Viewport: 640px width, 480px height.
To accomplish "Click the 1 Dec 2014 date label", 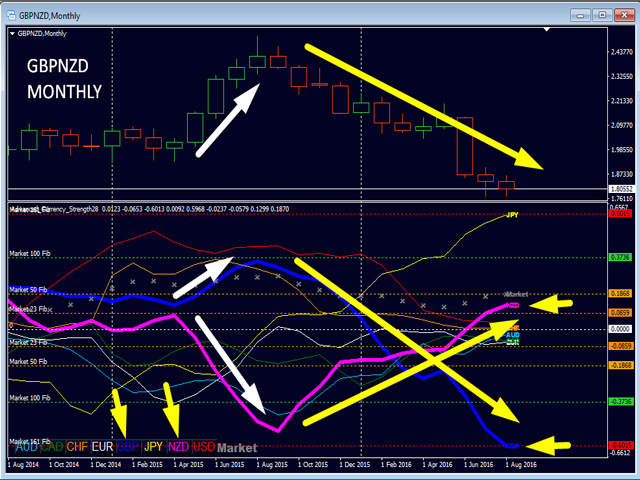I will (106, 464).
